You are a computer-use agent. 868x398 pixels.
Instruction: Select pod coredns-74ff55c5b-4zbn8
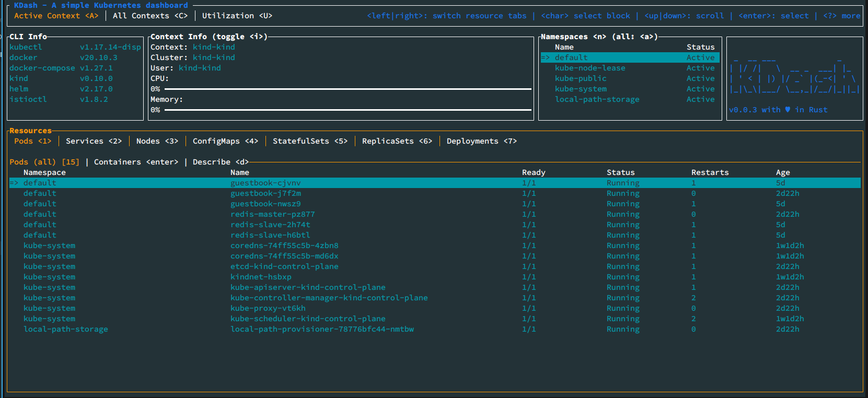click(435, 245)
